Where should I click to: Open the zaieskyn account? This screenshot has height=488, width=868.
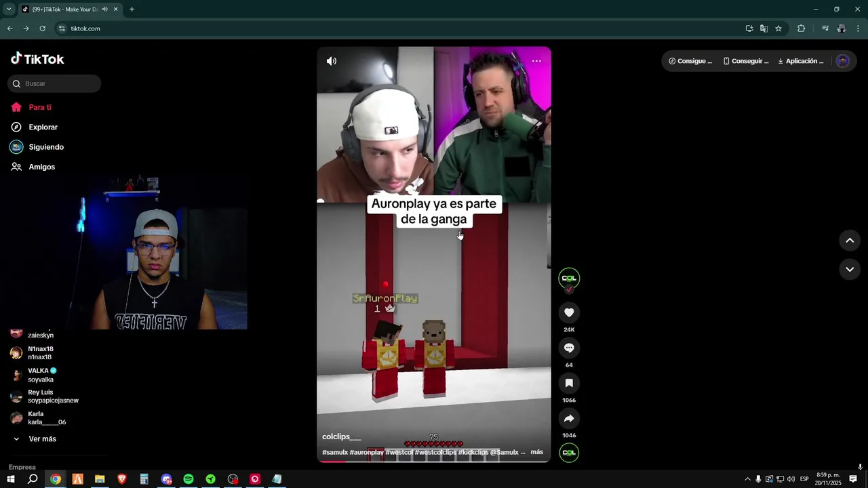(x=41, y=334)
